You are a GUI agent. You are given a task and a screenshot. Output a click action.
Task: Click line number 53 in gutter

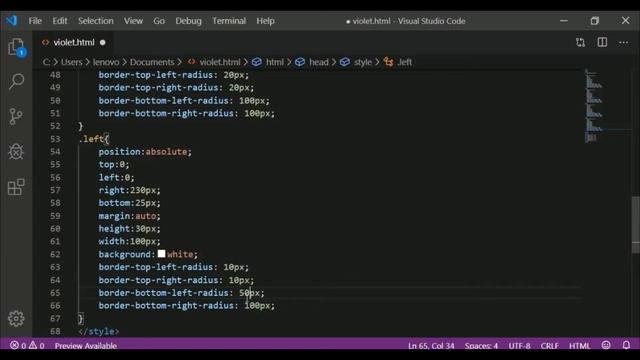coord(55,139)
